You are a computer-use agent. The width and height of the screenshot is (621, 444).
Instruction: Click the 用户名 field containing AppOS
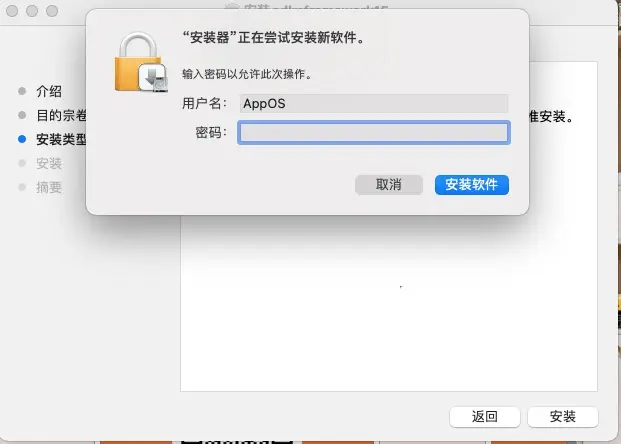point(374,104)
